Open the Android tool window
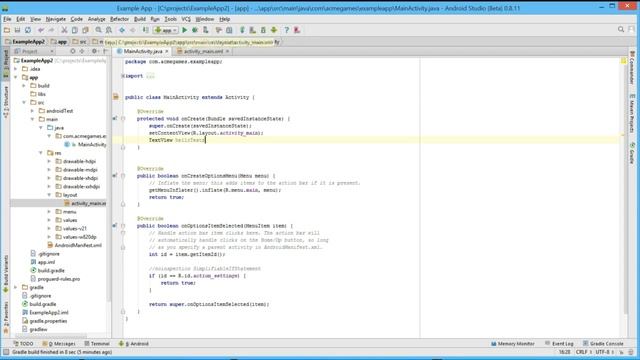The height and width of the screenshot is (360, 640). click(134, 344)
